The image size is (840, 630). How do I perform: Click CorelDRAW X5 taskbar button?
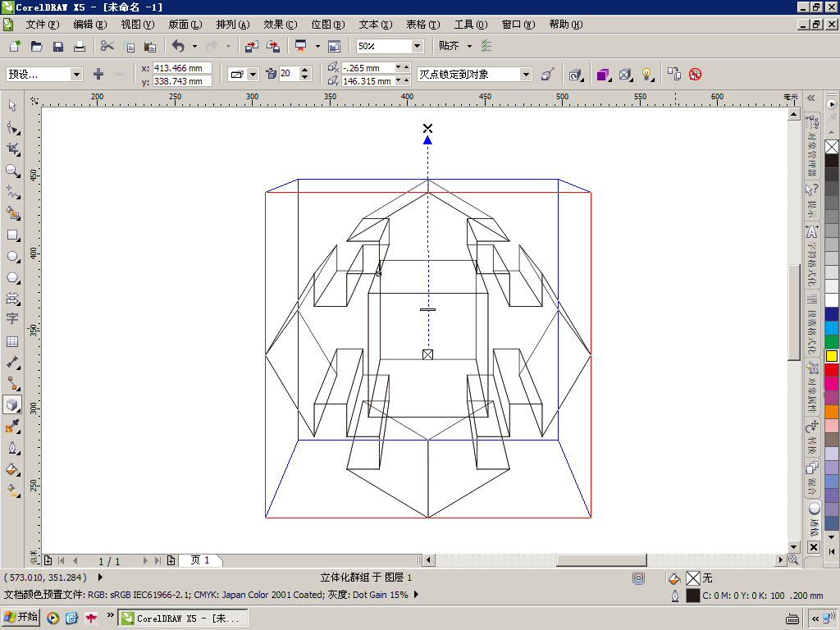183,619
